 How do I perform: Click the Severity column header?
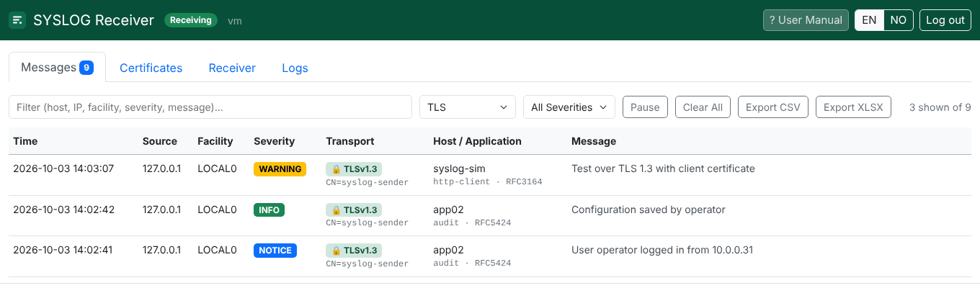pos(275,141)
